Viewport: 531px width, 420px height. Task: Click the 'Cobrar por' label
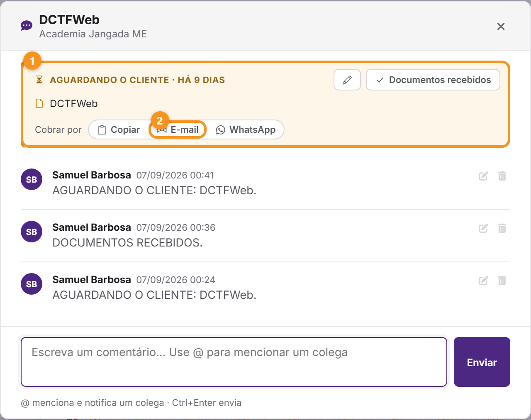coord(58,130)
